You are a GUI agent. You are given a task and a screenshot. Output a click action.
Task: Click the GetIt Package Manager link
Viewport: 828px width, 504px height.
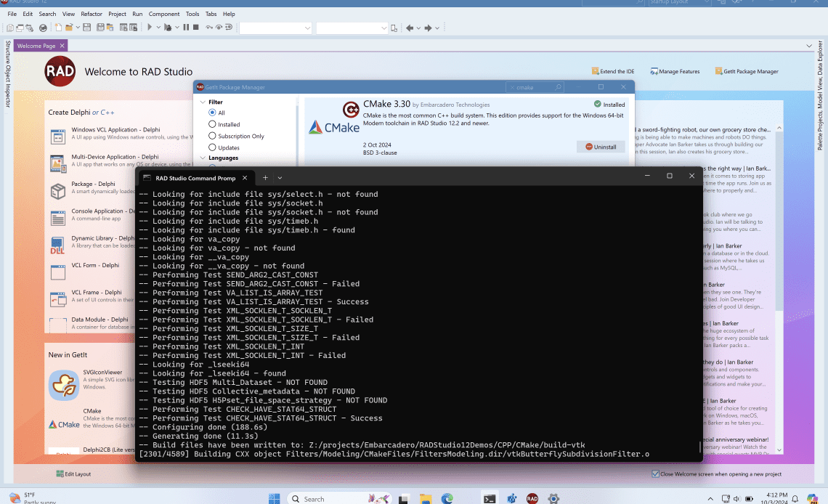[747, 71]
